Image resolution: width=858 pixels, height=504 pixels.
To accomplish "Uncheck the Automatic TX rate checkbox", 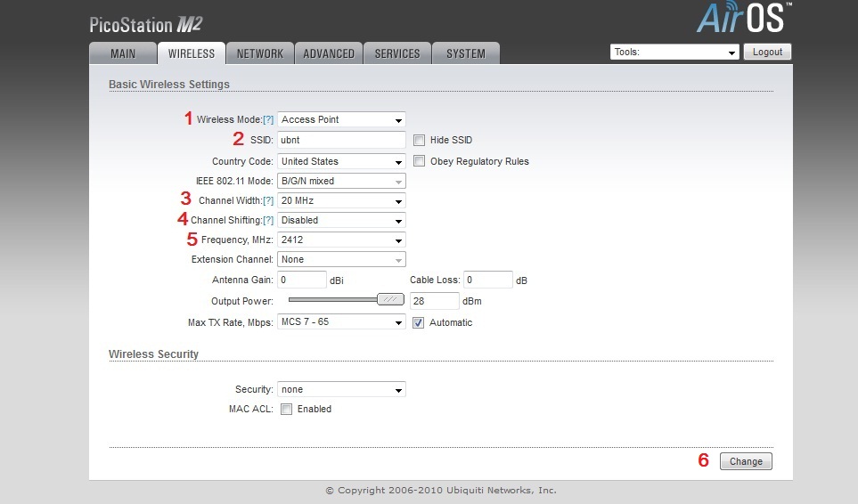I will point(419,323).
